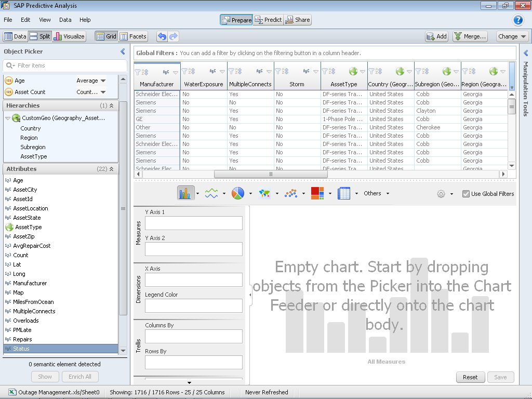Click filter icon in WaterExposure column
Screen dimensions: 532x399
(184, 71)
